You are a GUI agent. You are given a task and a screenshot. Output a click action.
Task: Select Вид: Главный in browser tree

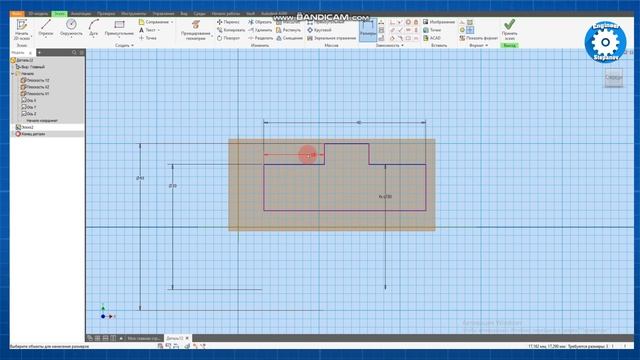(31, 67)
